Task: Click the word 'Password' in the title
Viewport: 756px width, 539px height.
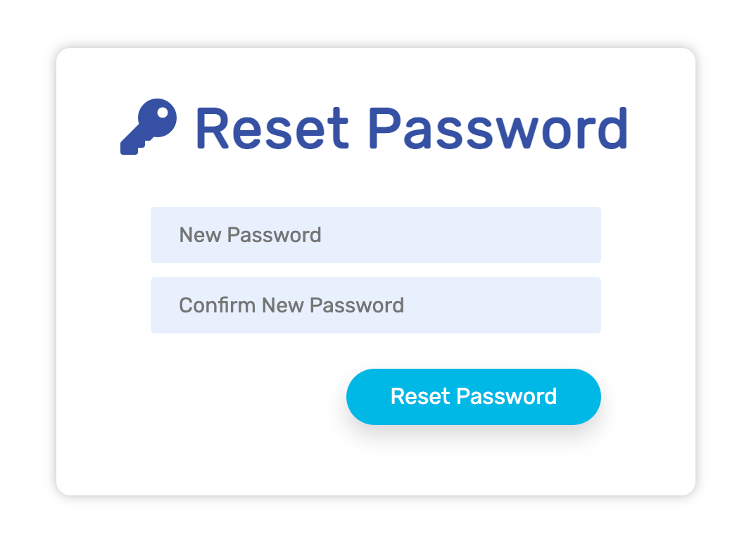Action: pyautogui.click(x=500, y=129)
